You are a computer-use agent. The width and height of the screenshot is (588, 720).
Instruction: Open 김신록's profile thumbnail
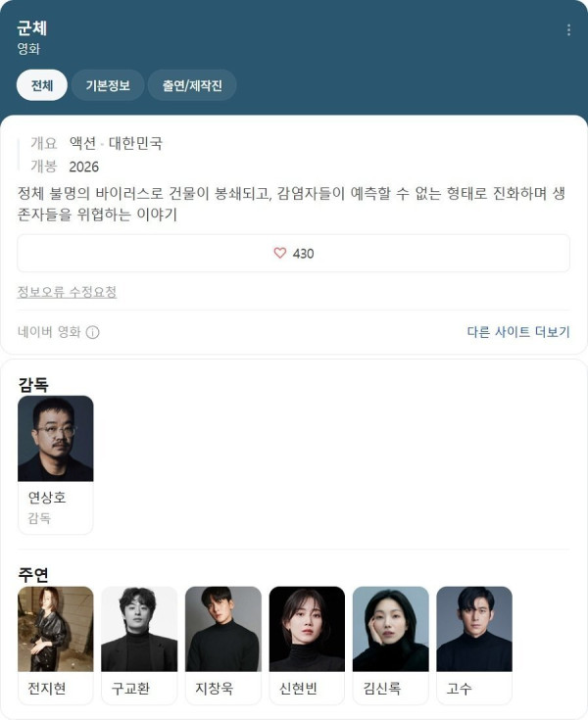391,629
